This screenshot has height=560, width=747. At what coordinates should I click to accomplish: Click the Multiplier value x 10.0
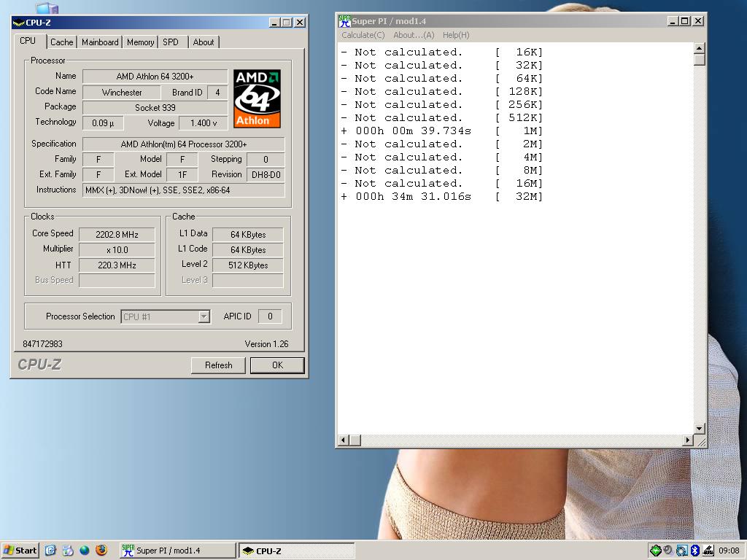tap(117, 250)
